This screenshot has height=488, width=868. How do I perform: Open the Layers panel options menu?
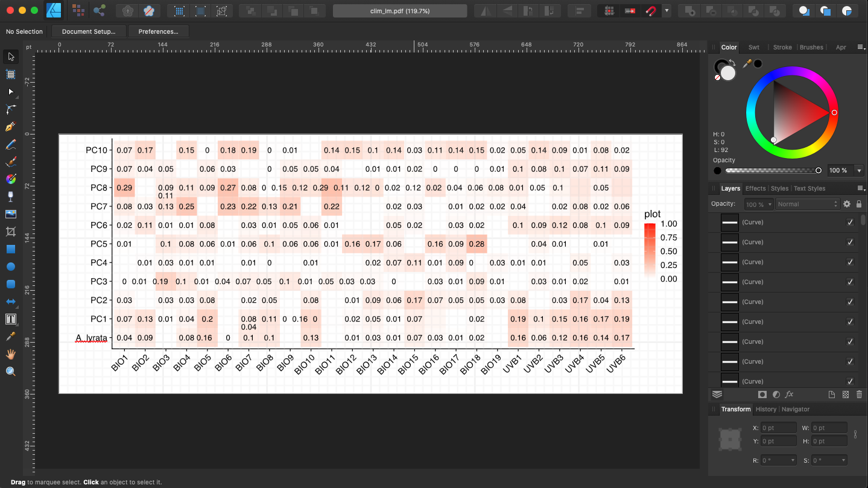[x=861, y=189]
